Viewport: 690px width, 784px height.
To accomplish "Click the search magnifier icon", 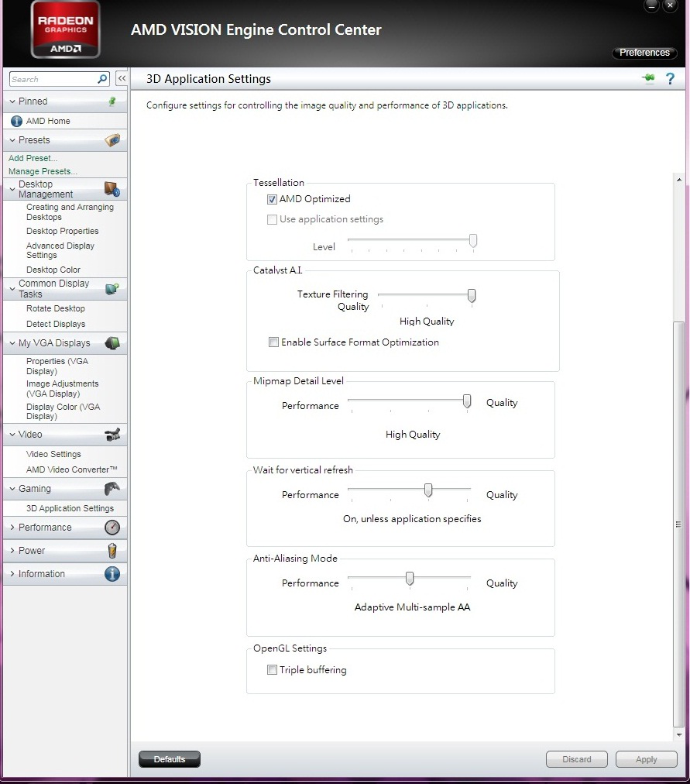I will 102,79.
